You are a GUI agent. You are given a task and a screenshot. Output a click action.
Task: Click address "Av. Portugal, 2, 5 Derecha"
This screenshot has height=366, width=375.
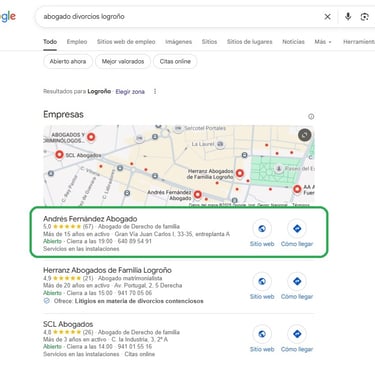point(148,285)
